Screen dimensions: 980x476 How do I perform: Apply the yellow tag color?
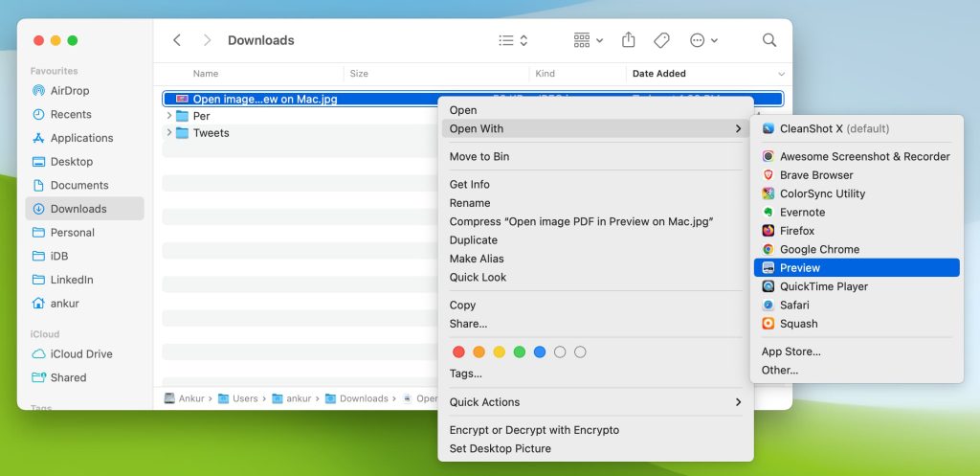click(500, 352)
